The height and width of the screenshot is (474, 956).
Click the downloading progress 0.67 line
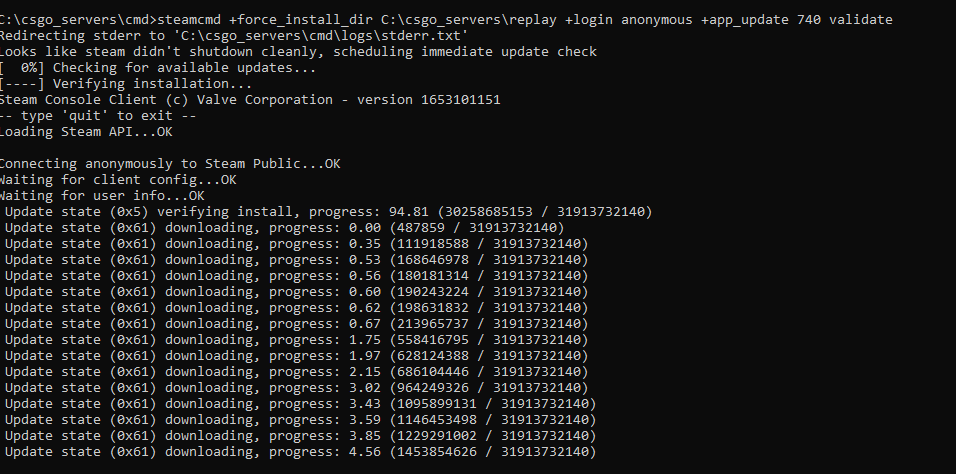(x=296, y=324)
